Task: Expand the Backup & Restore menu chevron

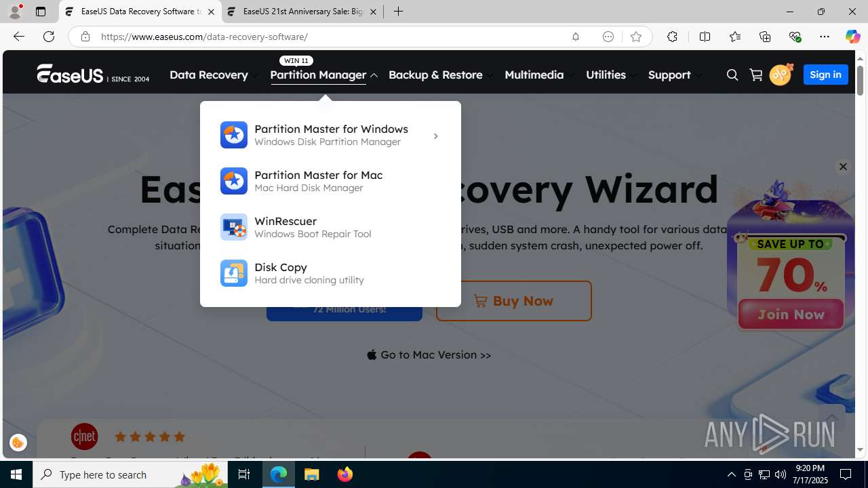Action: point(490,75)
